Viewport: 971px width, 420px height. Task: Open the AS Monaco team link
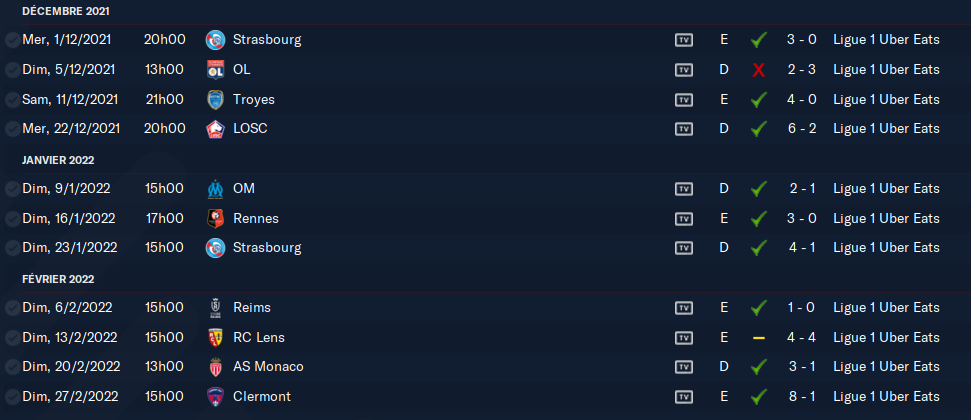point(268,367)
